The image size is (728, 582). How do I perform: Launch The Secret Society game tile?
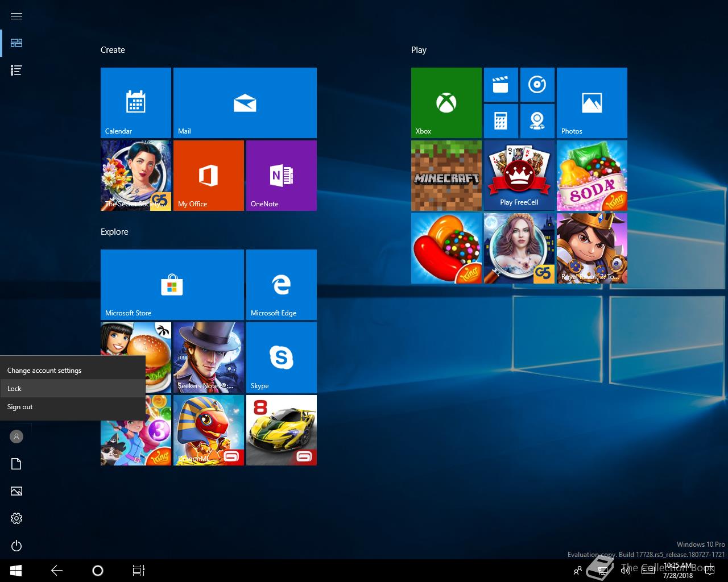136,176
